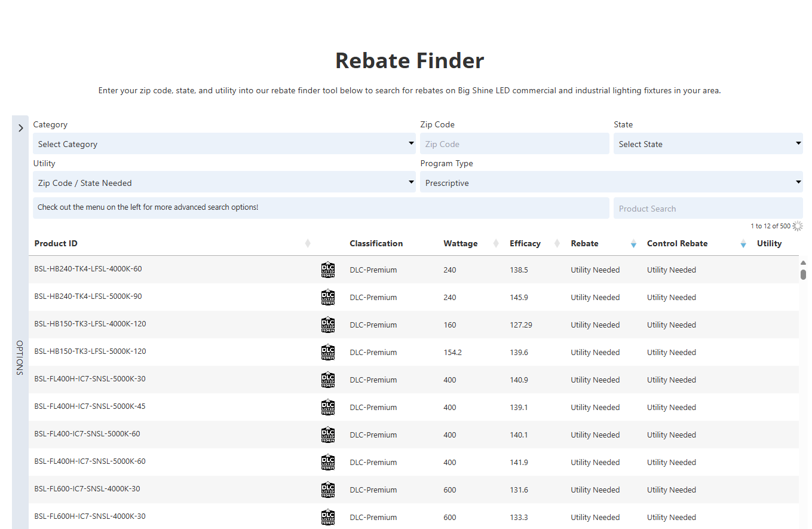Select product BSL-HB150-TK3-LFSL-4000K-120
The width and height of the screenshot is (812, 529).
(90, 324)
